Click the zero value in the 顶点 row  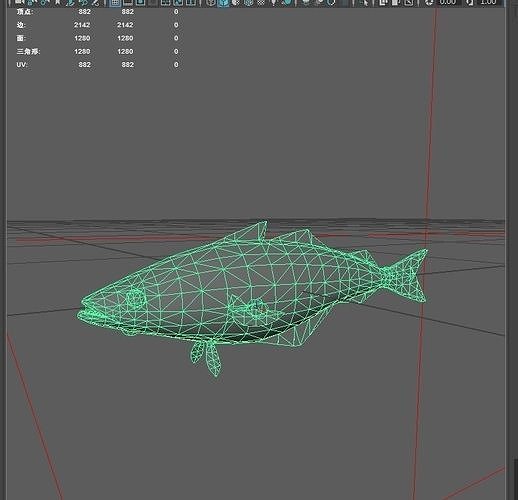[176, 12]
